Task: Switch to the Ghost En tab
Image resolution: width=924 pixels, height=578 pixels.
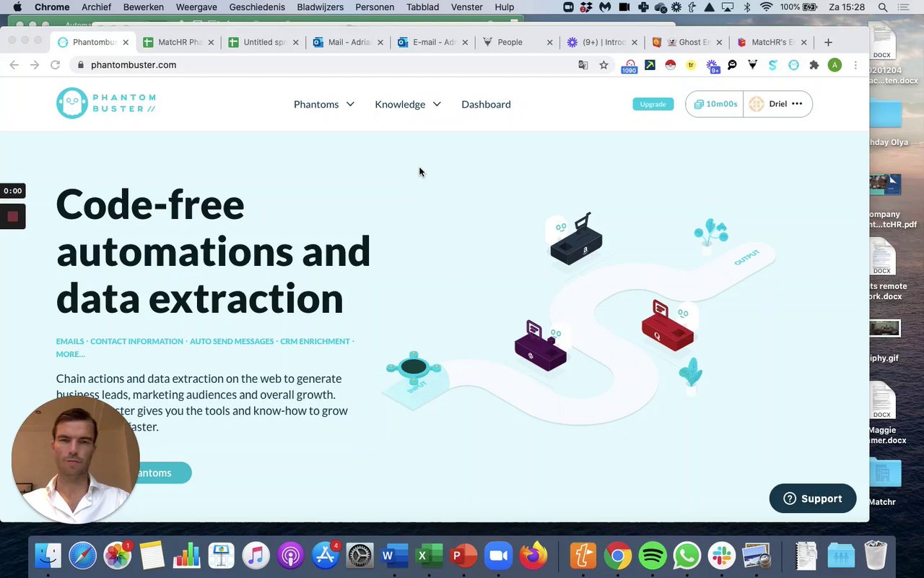Action: pyautogui.click(x=688, y=42)
